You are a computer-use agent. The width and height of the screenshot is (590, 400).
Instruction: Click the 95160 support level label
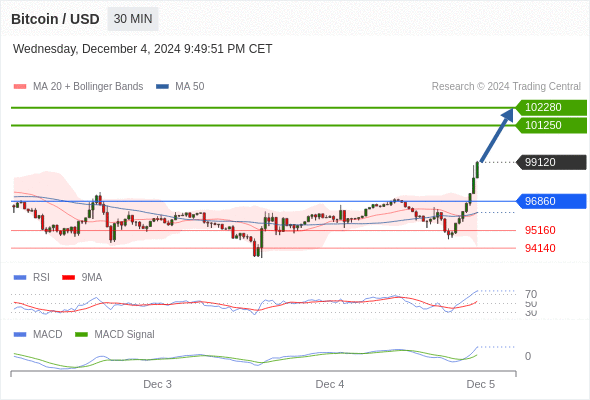(540, 230)
